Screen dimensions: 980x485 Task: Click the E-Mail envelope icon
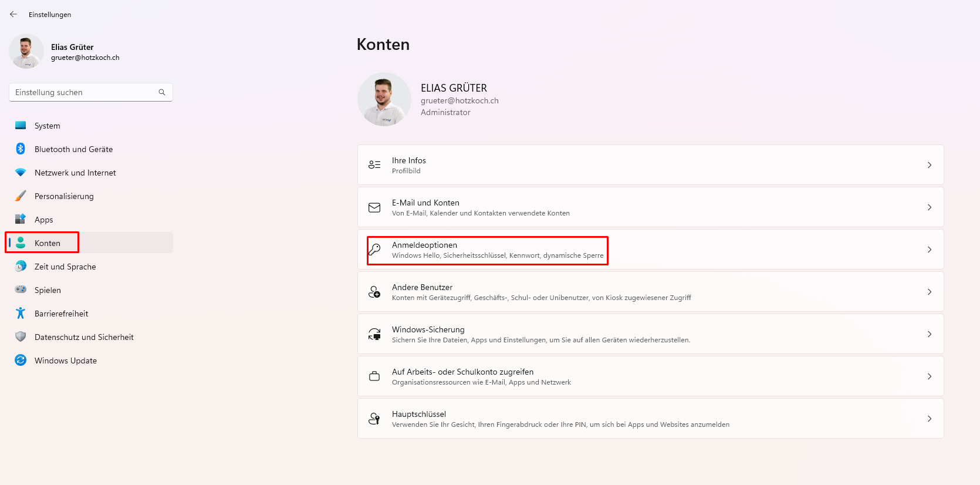coord(374,207)
